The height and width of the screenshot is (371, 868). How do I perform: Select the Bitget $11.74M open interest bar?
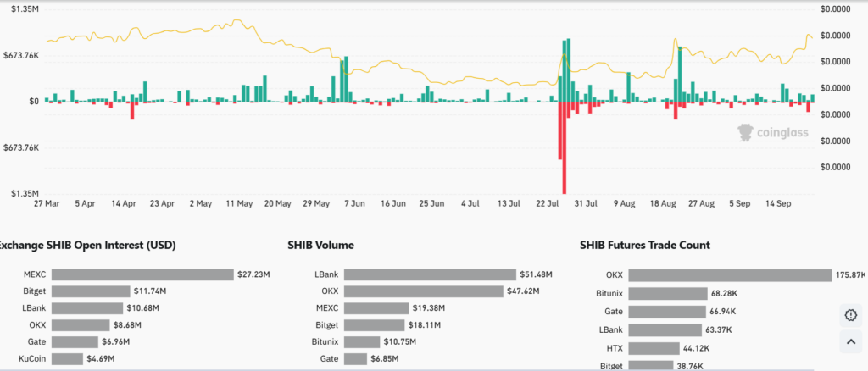pos(91,291)
